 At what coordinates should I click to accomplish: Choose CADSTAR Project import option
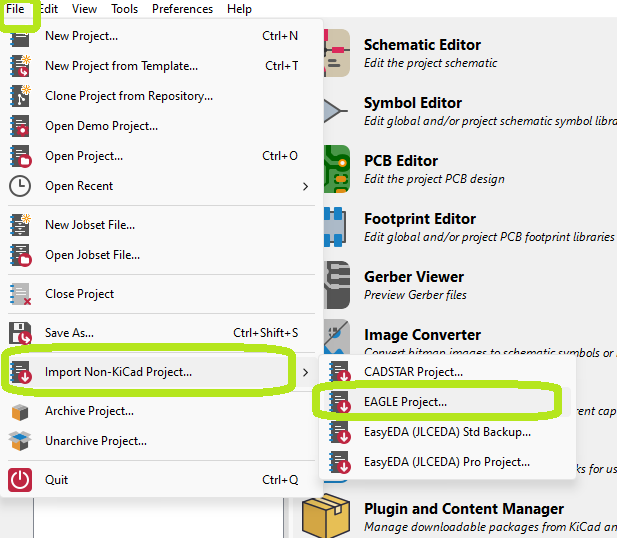[x=413, y=372]
